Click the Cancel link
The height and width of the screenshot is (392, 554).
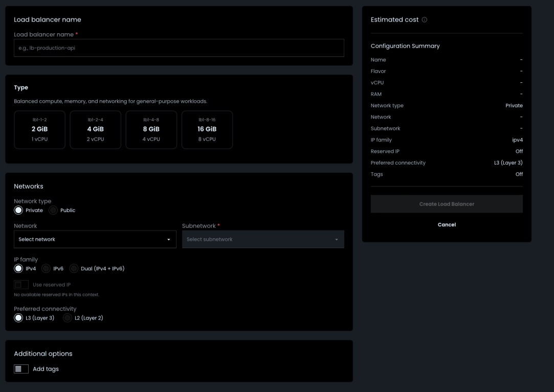pos(448,224)
